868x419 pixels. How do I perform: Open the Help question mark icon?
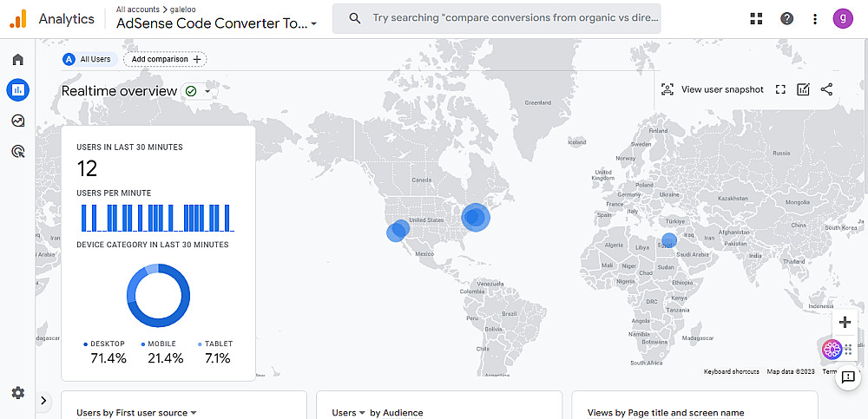(x=786, y=18)
